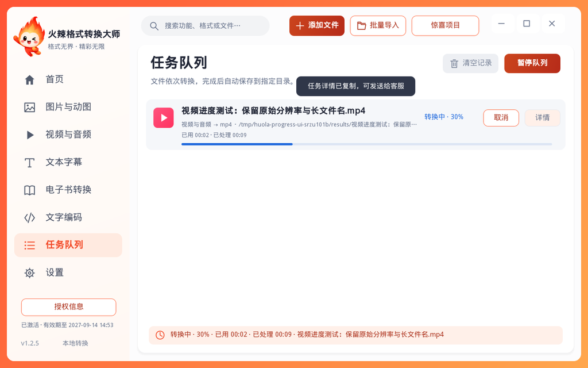Cancel the task with 取消 button

tap(501, 117)
